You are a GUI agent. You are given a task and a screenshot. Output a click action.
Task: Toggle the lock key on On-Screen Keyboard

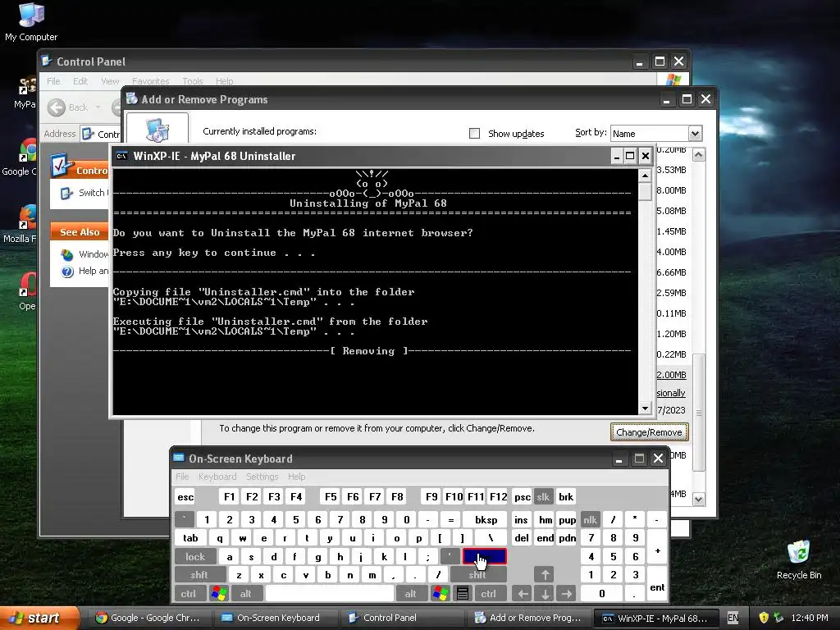[x=195, y=557]
